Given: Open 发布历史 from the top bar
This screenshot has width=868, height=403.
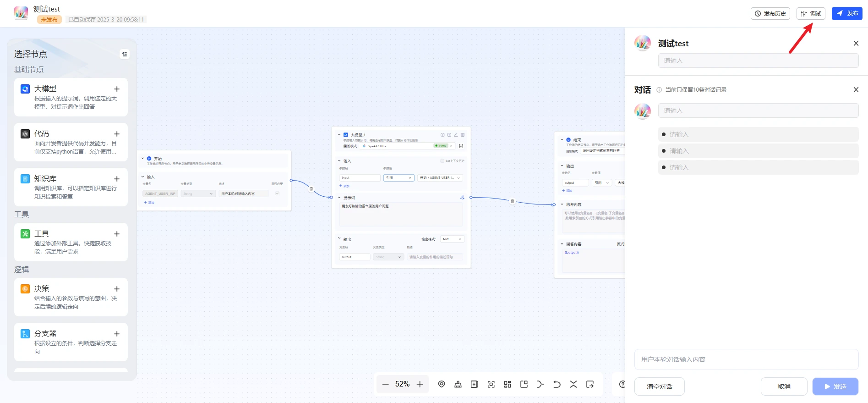Looking at the screenshot, I should tap(770, 14).
